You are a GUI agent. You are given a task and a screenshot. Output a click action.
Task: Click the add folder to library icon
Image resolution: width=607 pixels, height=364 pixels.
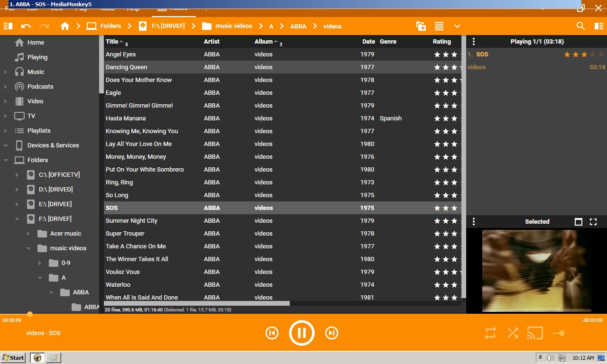coord(421,26)
